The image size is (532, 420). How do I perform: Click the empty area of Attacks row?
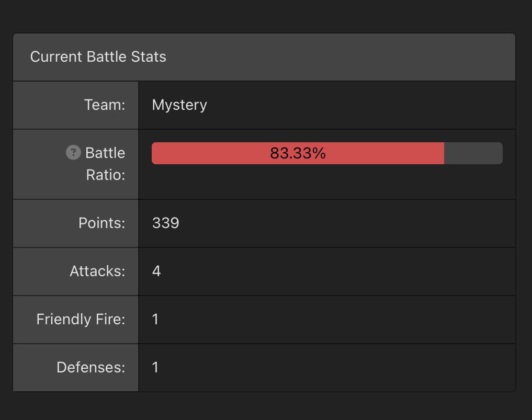coord(338,271)
